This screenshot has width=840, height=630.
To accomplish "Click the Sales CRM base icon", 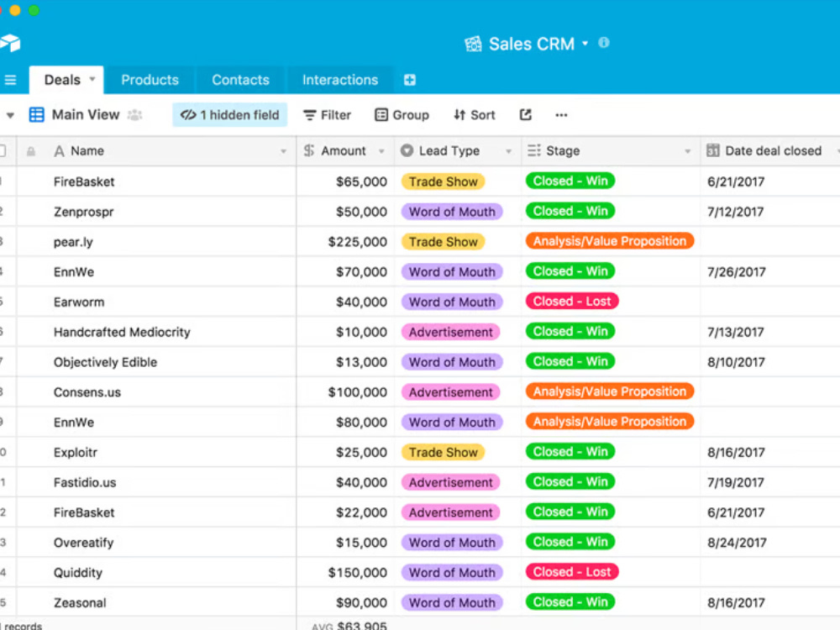I will click(x=472, y=44).
